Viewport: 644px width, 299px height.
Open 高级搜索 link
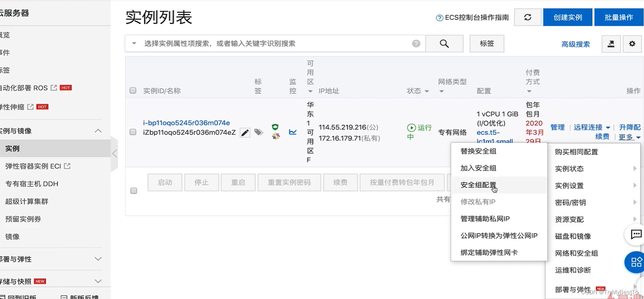tap(576, 44)
